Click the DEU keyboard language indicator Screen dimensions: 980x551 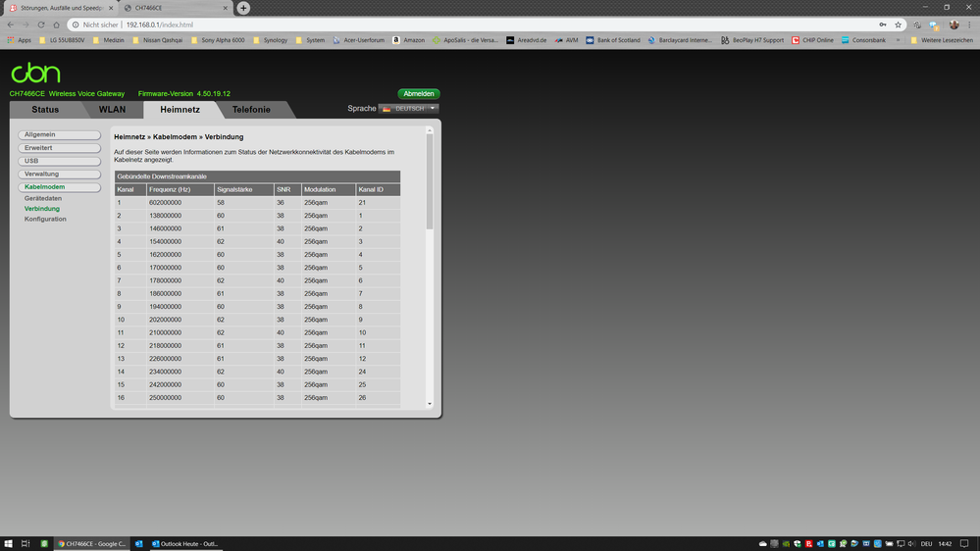(926, 543)
